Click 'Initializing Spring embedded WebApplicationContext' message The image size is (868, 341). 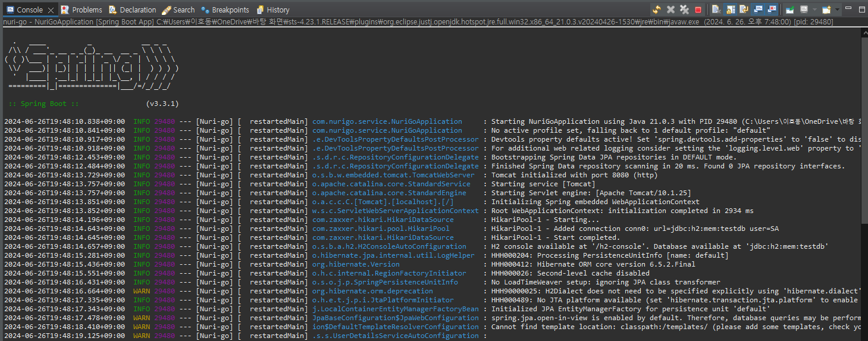pyautogui.click(x=595, y=202)
